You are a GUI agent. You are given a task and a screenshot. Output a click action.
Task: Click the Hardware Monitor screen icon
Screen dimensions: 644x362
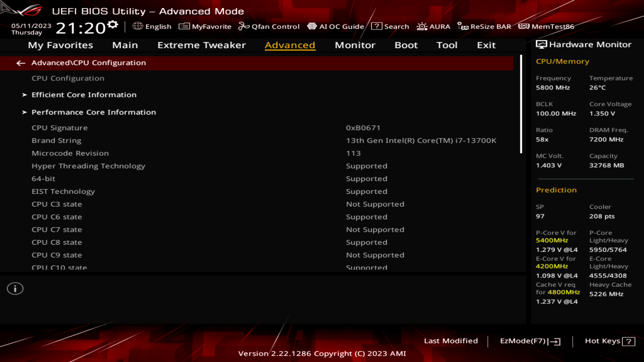(541, 45)
